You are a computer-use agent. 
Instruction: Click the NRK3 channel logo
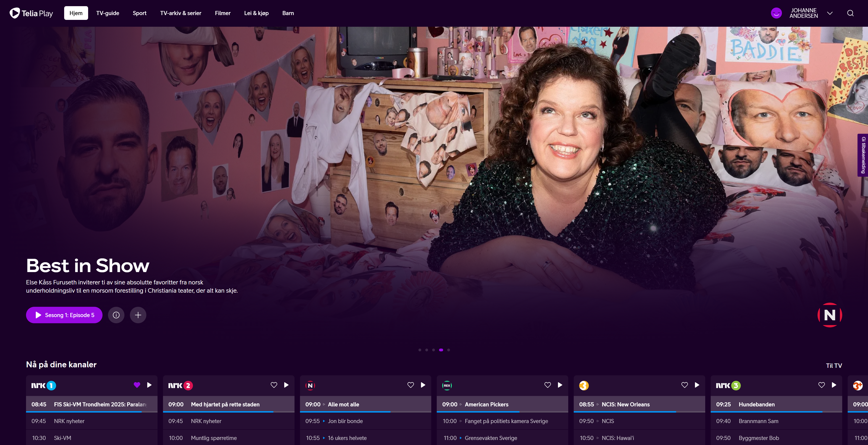[x=728, y=385]
